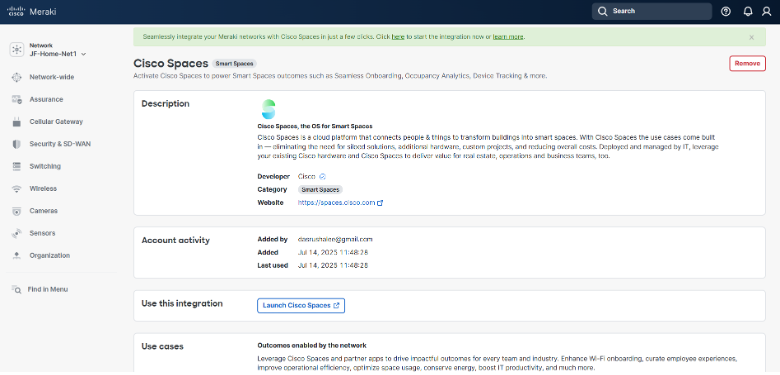780x375 pixels.
Task: Open the help question mark icon
Action: pos(726,11)
